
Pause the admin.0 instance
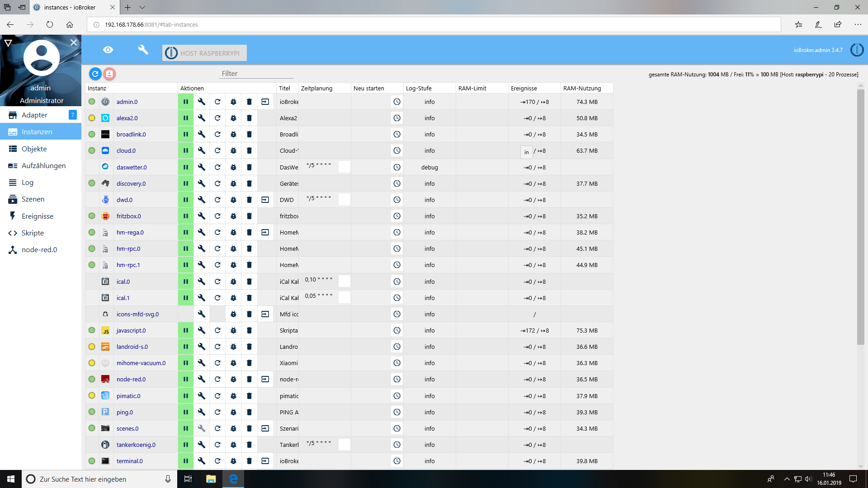click(185, 102)
